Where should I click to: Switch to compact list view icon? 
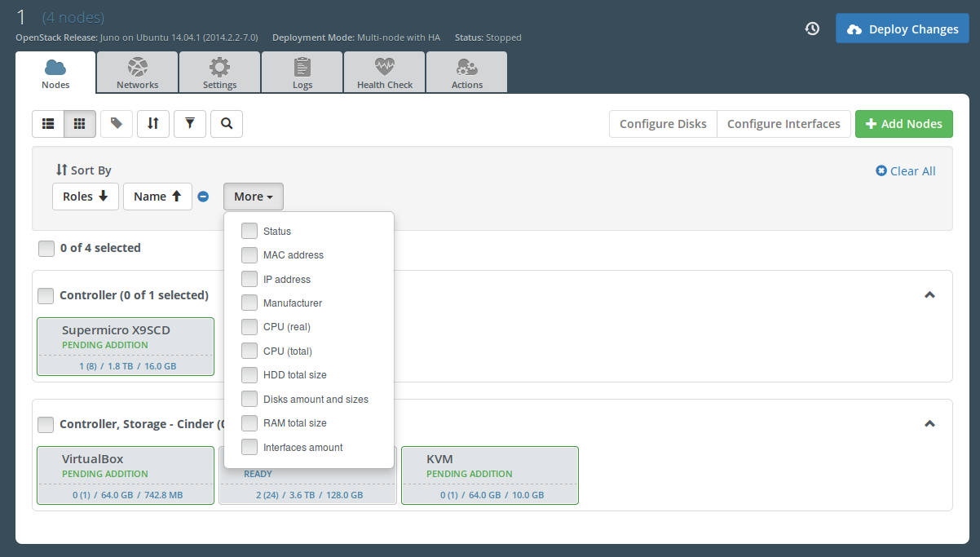tap(48, 124)
